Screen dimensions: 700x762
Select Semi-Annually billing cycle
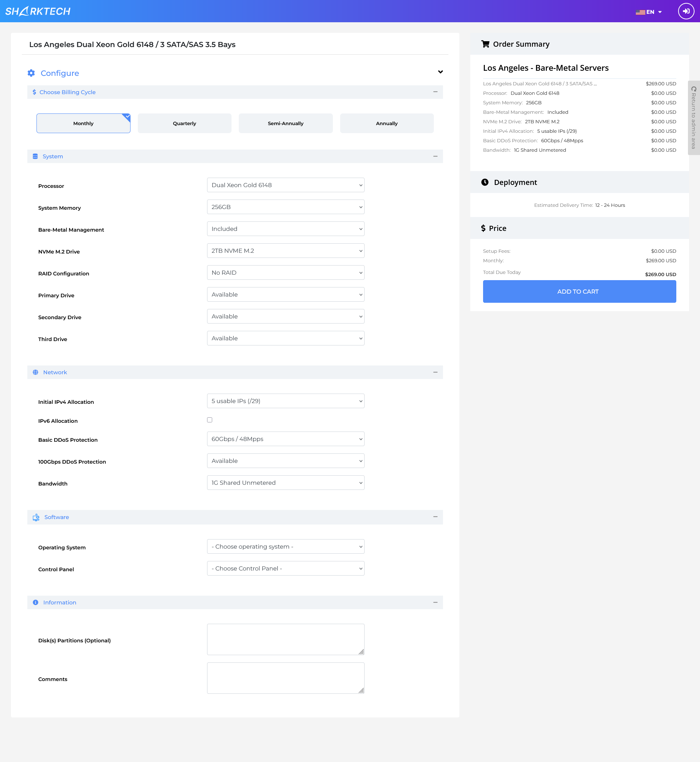click(x=285, y=124)
